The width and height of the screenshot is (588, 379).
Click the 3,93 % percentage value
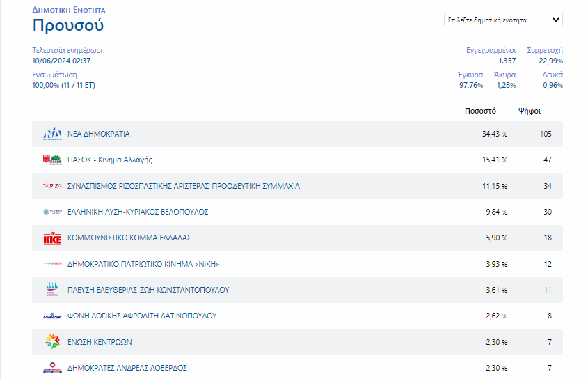497,264
